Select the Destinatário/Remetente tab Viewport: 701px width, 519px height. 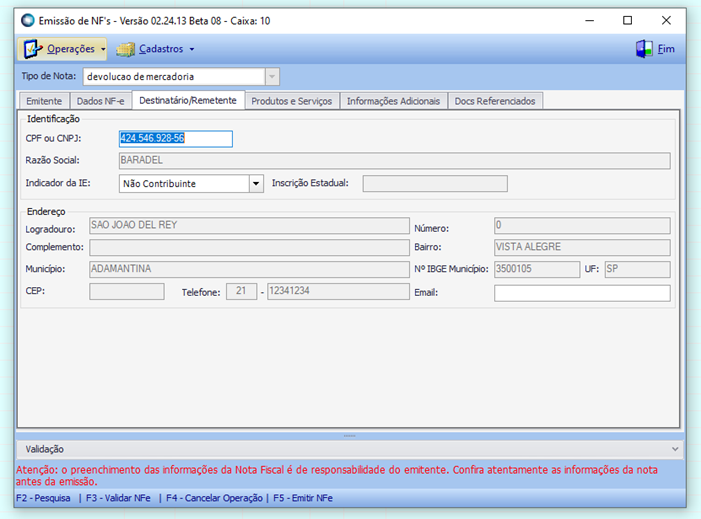click(x=188, y=100)
